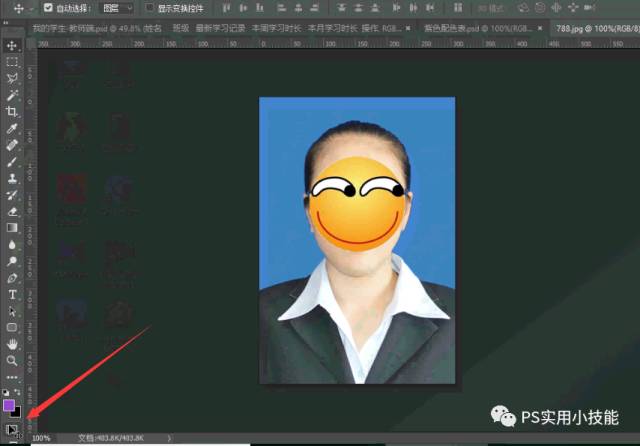The height and width of the screenshot is (446, 640).
Task: Open the black background color swatch
Action: pyautogui.click(x=17, y=414)
